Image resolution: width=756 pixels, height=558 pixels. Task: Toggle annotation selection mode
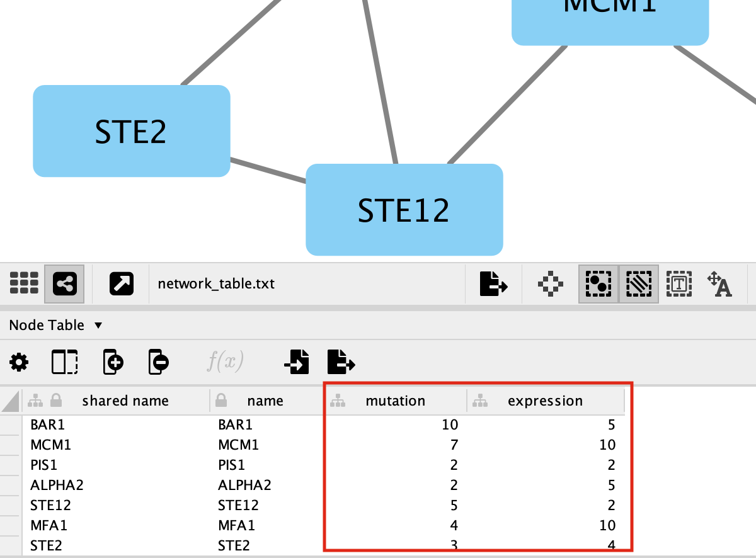click(679, 284)
